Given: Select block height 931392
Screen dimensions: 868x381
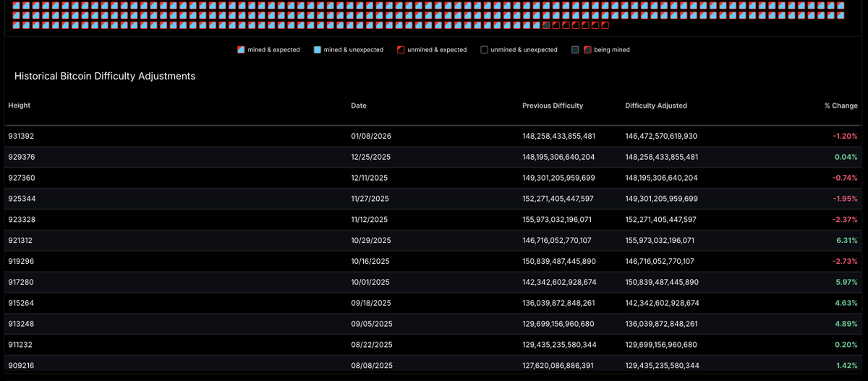Looking at the screenshot, I should pyautogui.click(x=21, y=136).
